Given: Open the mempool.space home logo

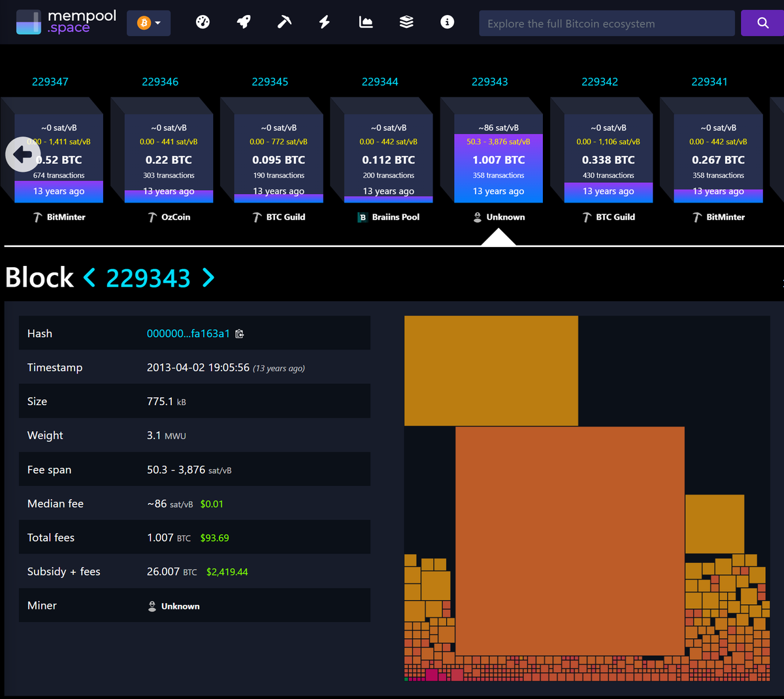Looking at the screenshot, I should [66, 22].
